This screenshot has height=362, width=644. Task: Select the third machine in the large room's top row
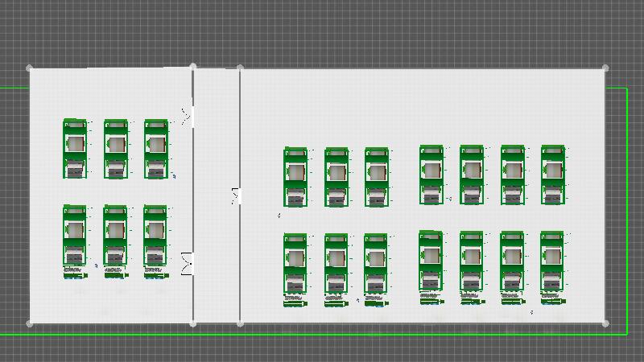pos(376,177)
